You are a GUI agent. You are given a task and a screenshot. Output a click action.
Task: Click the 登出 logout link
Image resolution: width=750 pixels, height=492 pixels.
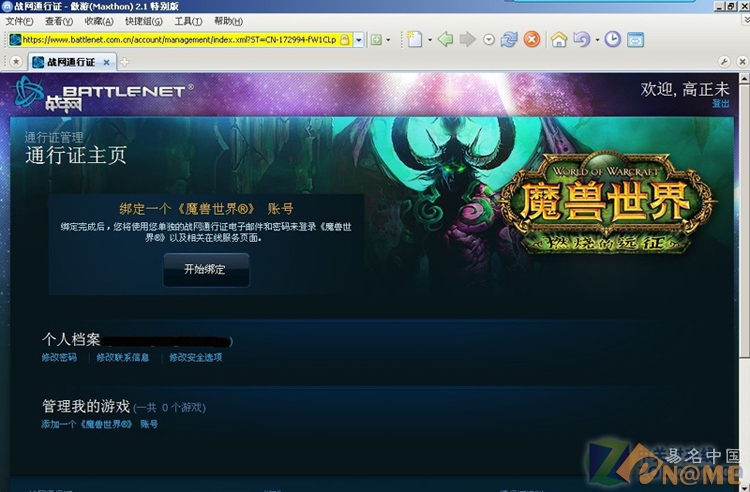(x=721, y=104)
